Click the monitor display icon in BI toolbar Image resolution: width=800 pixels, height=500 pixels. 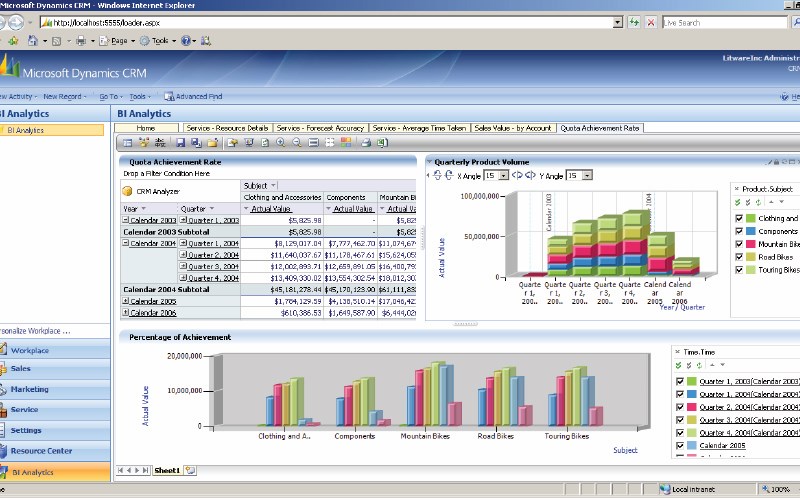click(249, 143)
